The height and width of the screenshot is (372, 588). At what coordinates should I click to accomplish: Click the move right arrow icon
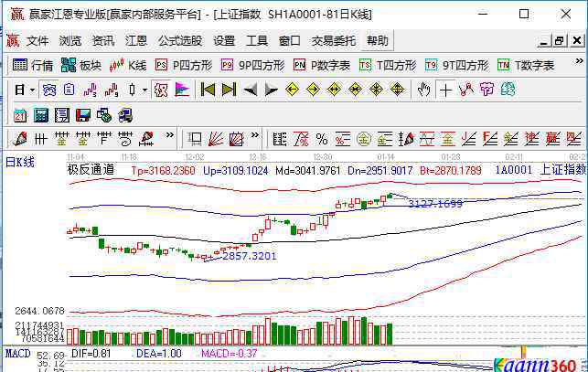tap(271, 90)
